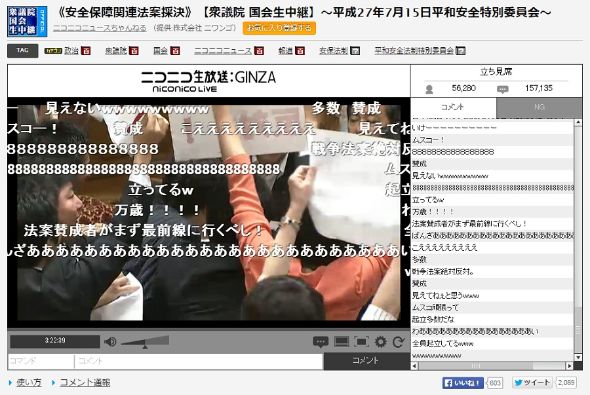This screenshot has width=590, height=395.
Task: Open the 衆議院 tag link
Action: click(x=116, y=50)
